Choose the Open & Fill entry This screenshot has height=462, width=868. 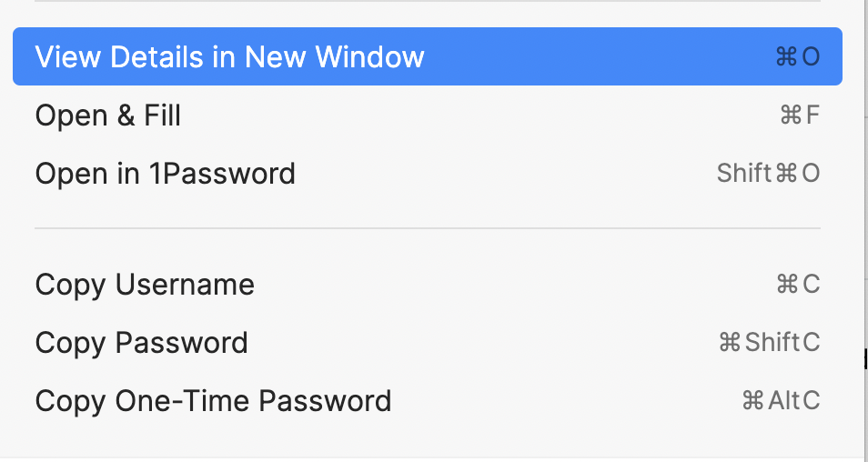pyautogui.click(x=107, y=115)
